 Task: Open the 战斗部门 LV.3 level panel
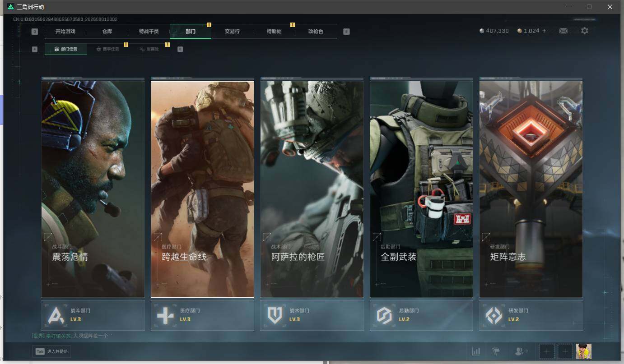click(93, 315)
